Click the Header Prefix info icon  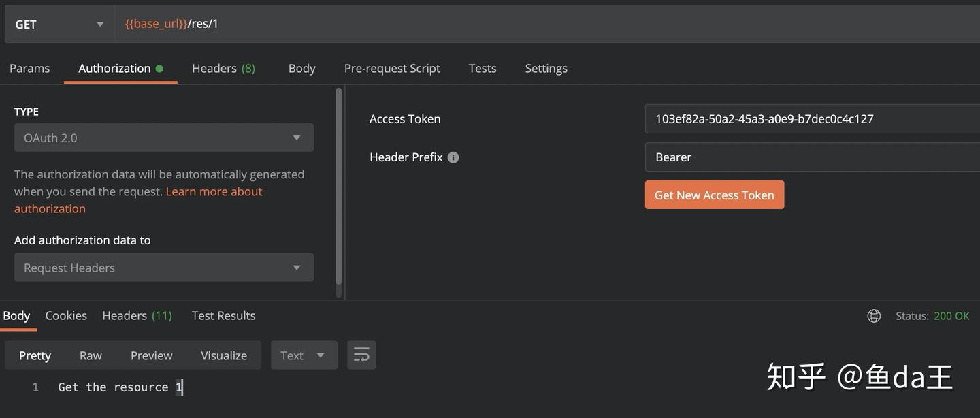tap(453, 157)
